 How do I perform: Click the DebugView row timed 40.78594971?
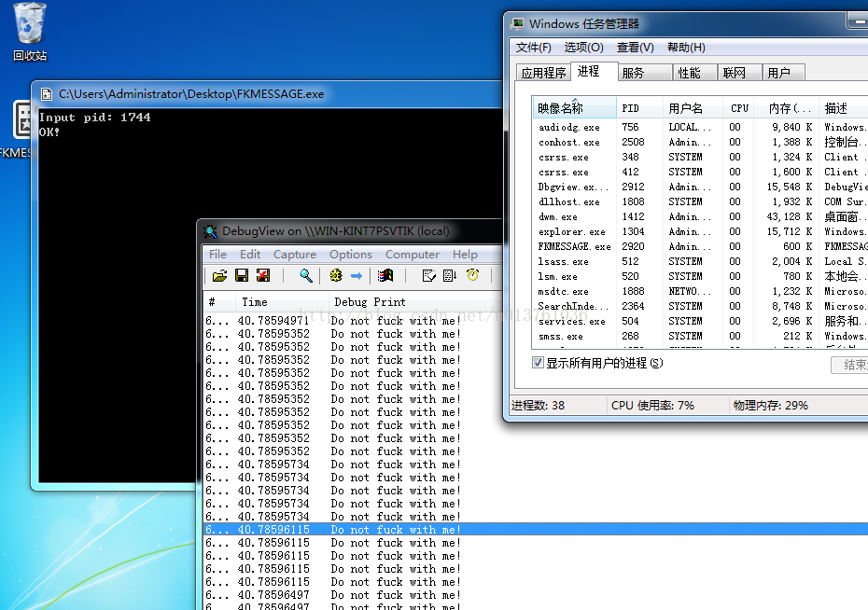pos(353,321)
